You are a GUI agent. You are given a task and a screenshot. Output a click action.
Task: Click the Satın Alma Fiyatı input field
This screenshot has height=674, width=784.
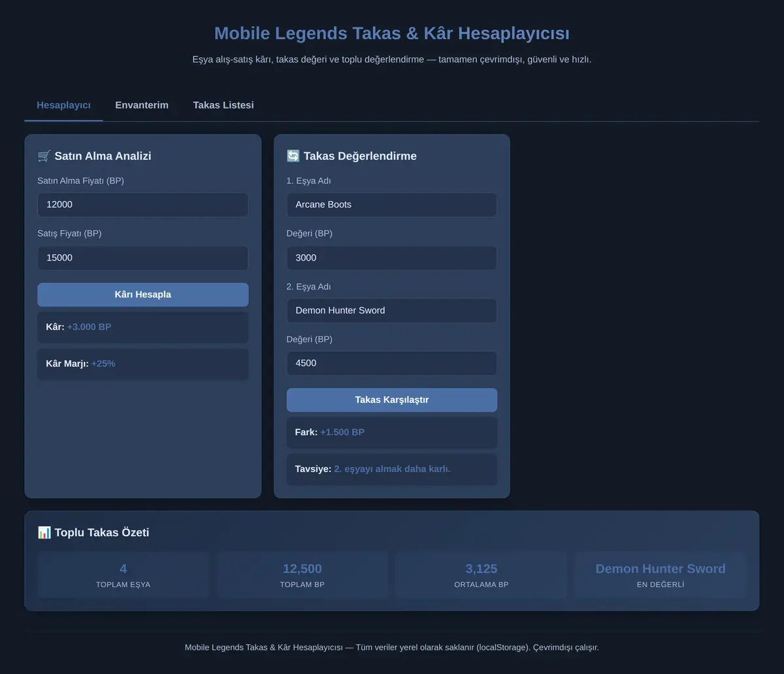click(x=143, y=204)
